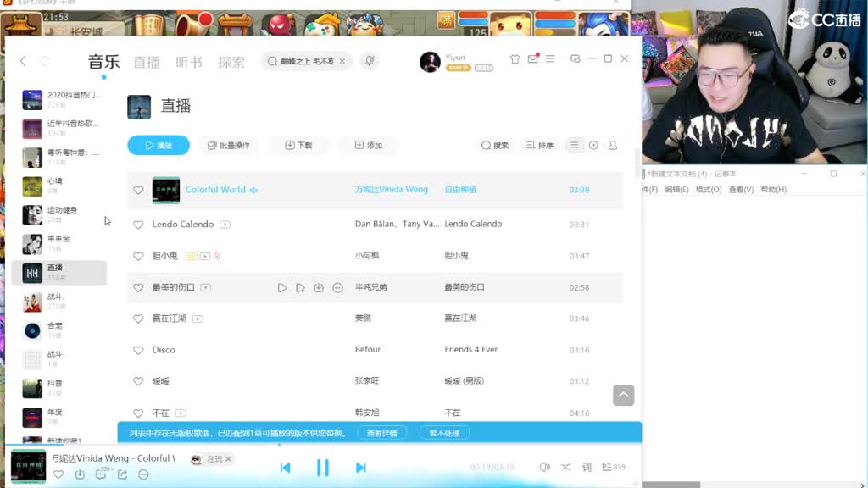This screenshot has width=868, height=488.
Task: Open the 排序 sort dropdown
Action: click(540, 145)
